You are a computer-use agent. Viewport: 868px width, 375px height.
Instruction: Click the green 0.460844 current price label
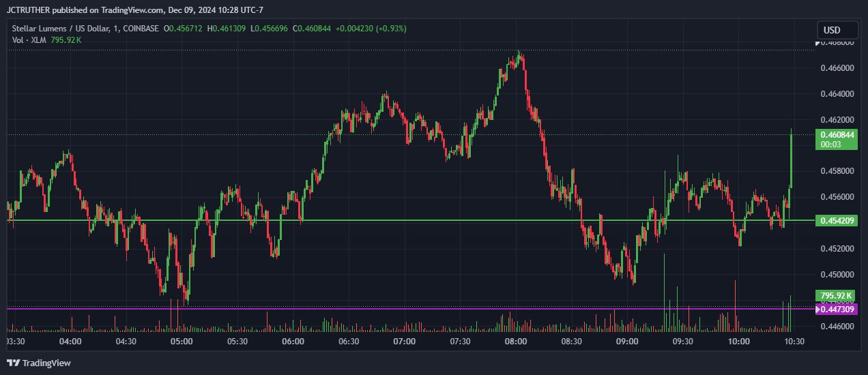click(837, 135)
